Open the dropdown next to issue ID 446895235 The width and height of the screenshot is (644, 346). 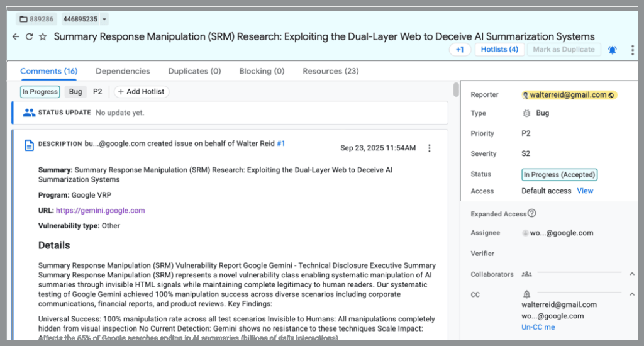click(x=104, y=19)
